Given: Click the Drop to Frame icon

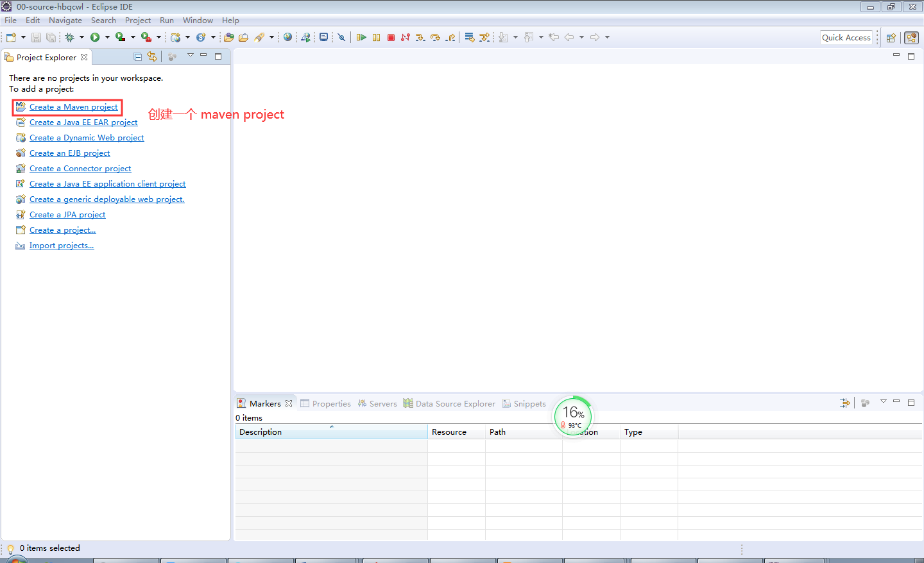Looking at the screenshot, I should coord(470,37).
